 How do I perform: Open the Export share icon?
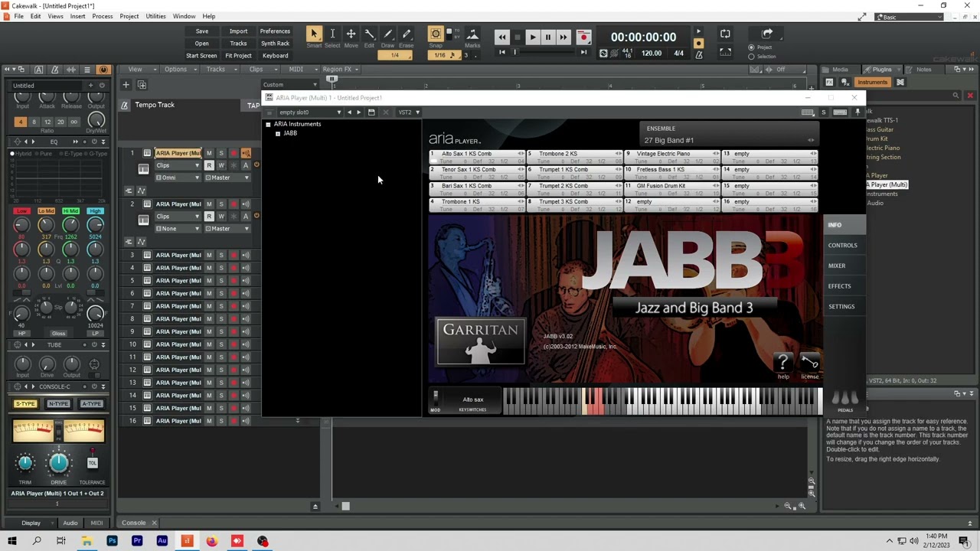click(767, 34)
